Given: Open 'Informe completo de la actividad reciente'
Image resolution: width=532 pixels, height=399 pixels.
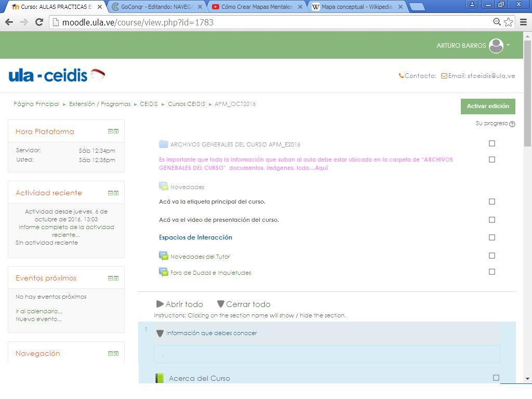Looking at the screenshot, I should tap(66, 231).
